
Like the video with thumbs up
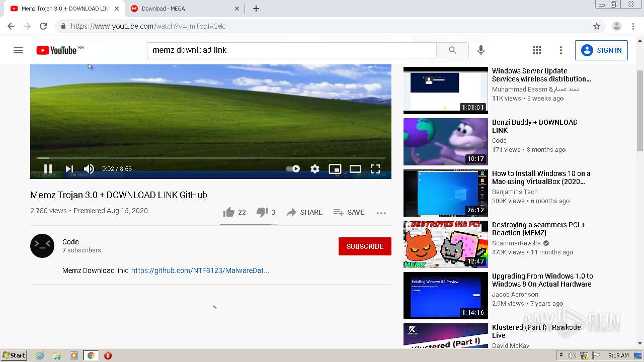click(x=234, y=212)
